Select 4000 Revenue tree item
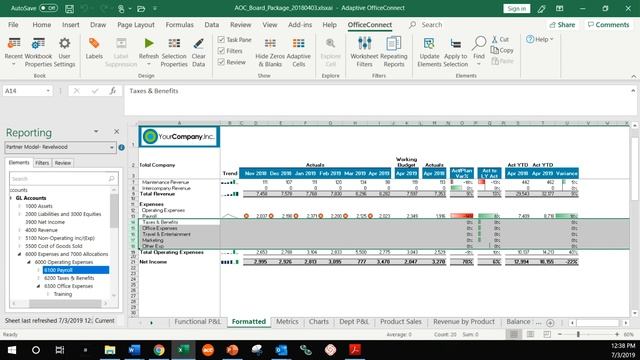 tap(41, 230)
